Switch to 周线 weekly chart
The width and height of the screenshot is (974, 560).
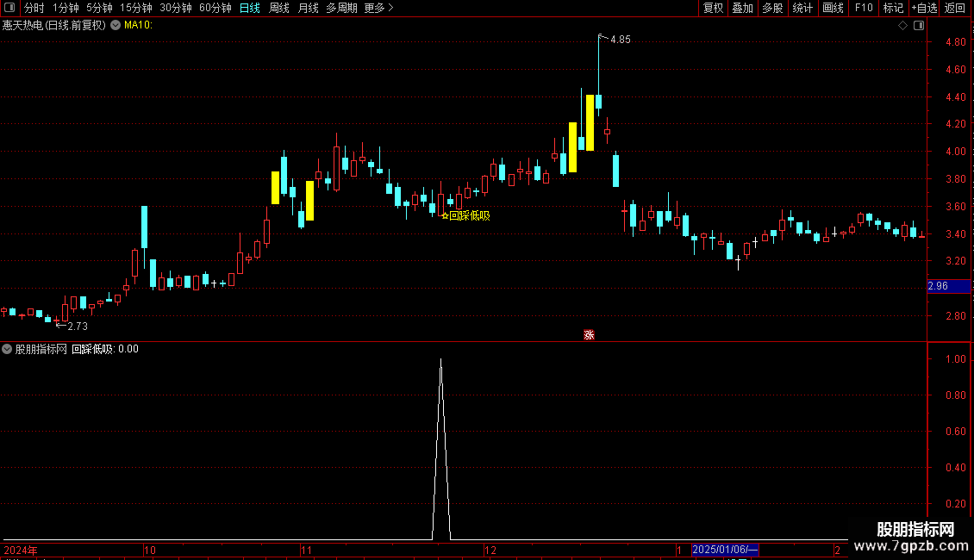point(279,8)
